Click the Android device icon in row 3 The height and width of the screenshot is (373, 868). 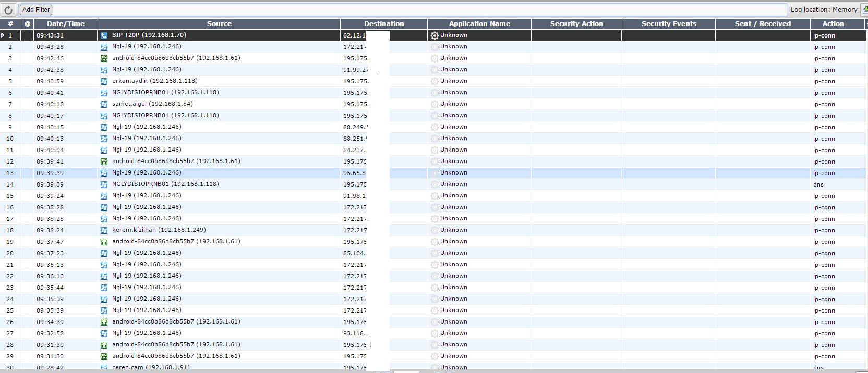[104, 58]
